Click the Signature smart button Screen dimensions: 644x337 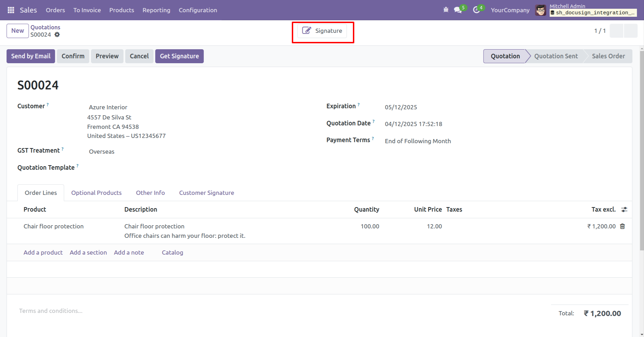click(322, 31)
